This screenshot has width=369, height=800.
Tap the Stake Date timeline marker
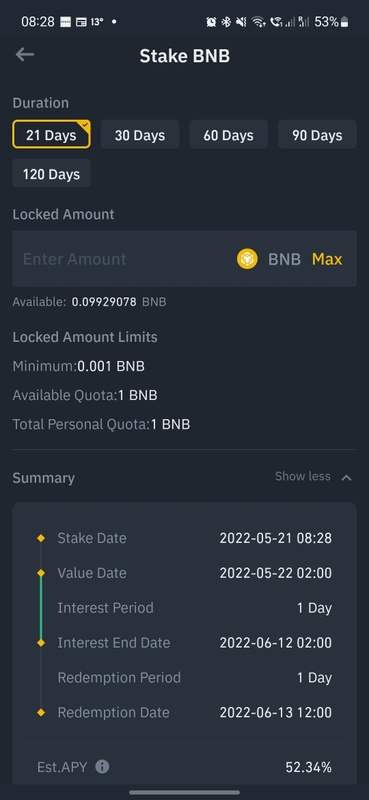tap(41, 538)
